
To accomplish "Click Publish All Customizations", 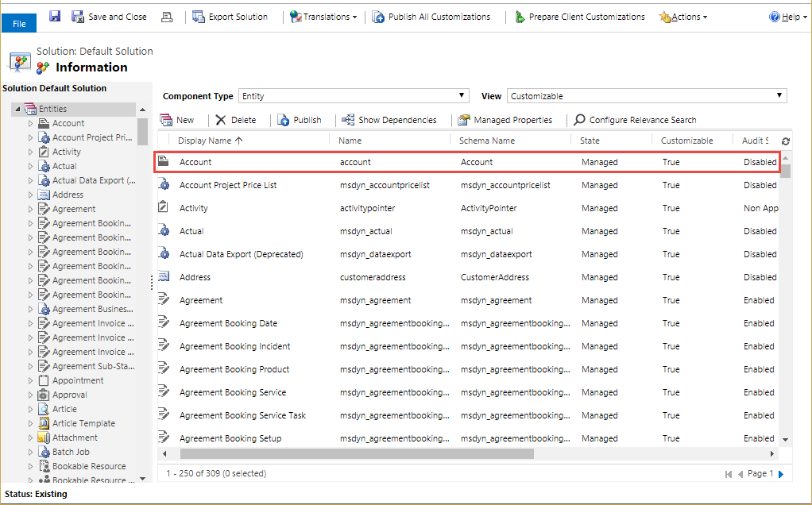I will [x=431, y=17].
